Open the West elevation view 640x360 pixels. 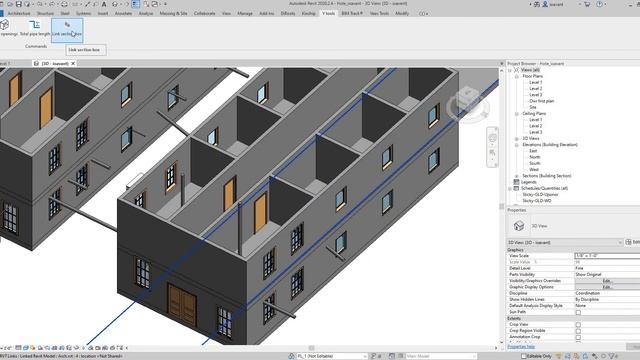pos(534,170)
